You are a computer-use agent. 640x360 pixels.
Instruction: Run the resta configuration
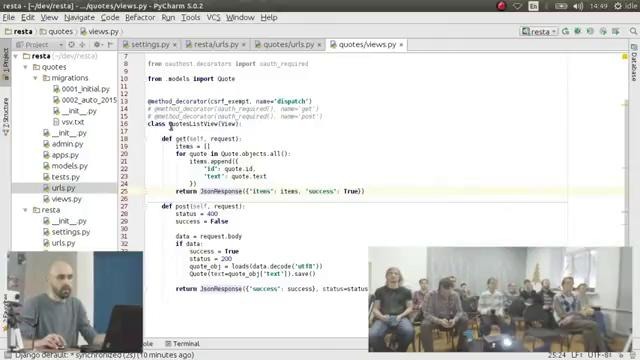click(x=565, y=31)
